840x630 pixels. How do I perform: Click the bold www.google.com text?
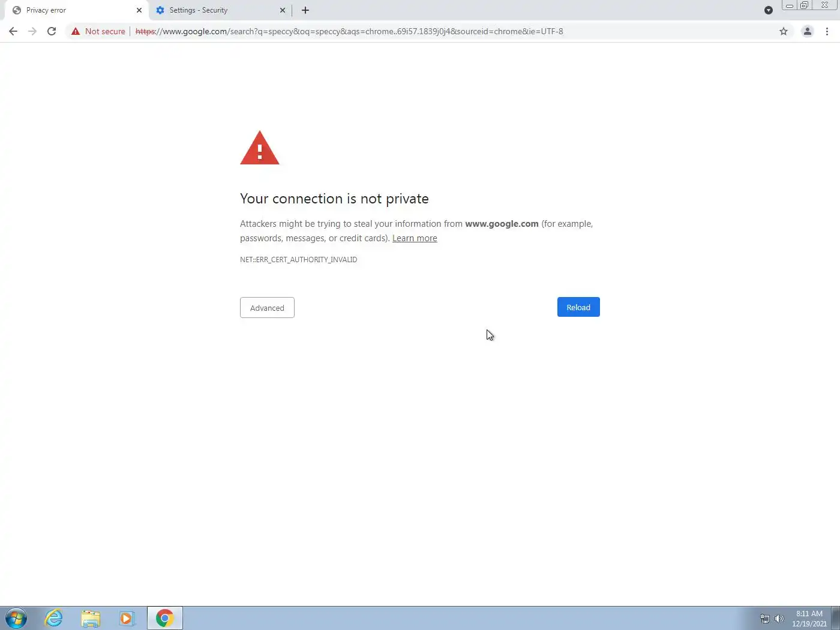502,224
